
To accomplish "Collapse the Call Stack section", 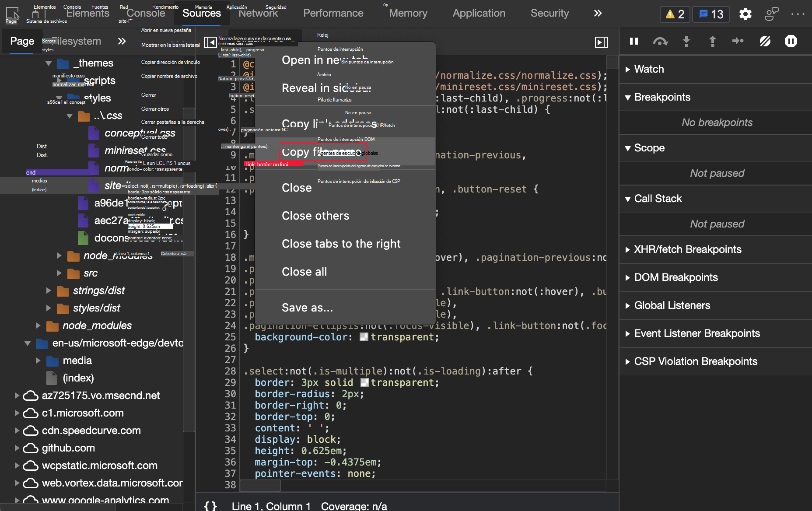I will pyautogui.click(x=658, y=199).
